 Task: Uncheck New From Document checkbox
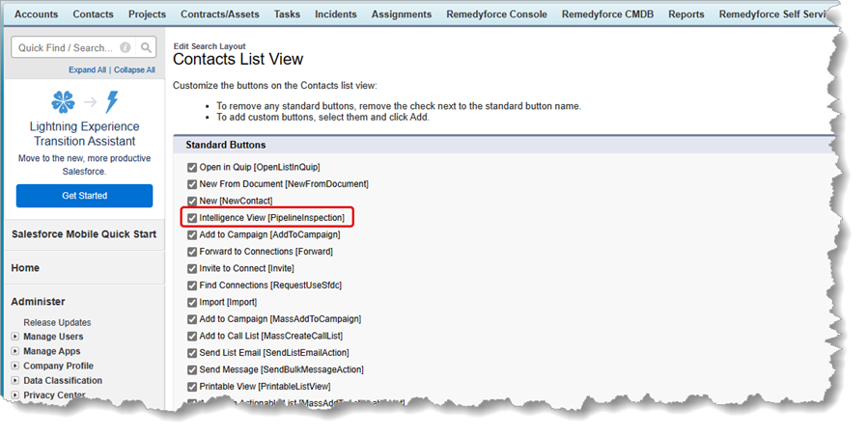[x=192, y=184]
